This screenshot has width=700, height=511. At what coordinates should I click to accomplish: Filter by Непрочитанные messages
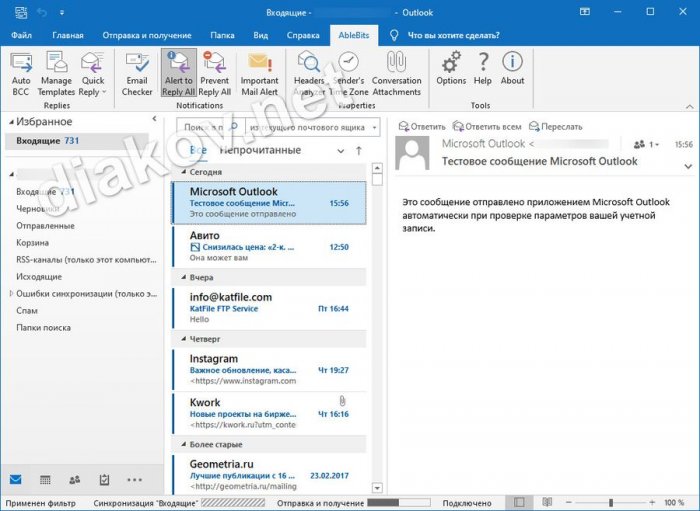click(x=260, y=150)
